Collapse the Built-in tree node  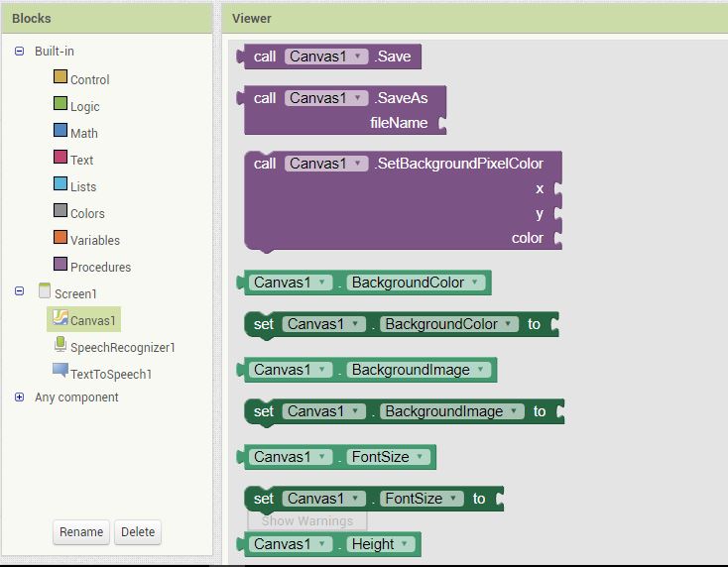click(19, 51)
